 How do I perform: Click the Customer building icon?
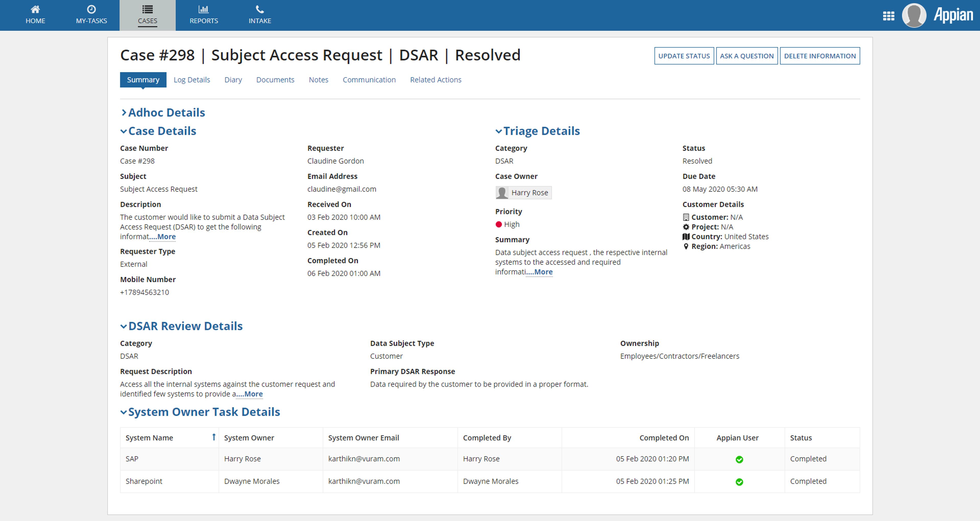pyautogui.click(x=685, y=217)
